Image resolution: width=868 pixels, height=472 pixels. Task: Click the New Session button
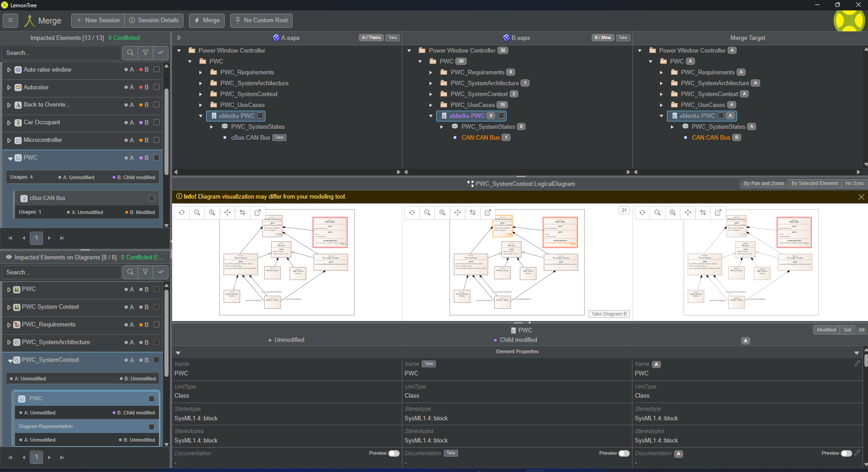coord(98,20)
